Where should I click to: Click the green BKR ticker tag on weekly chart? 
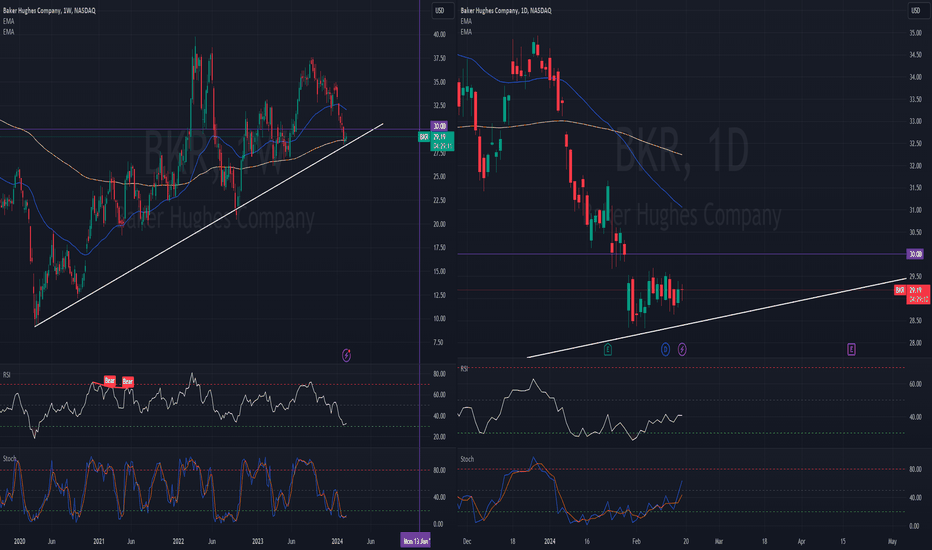point(424,137)
